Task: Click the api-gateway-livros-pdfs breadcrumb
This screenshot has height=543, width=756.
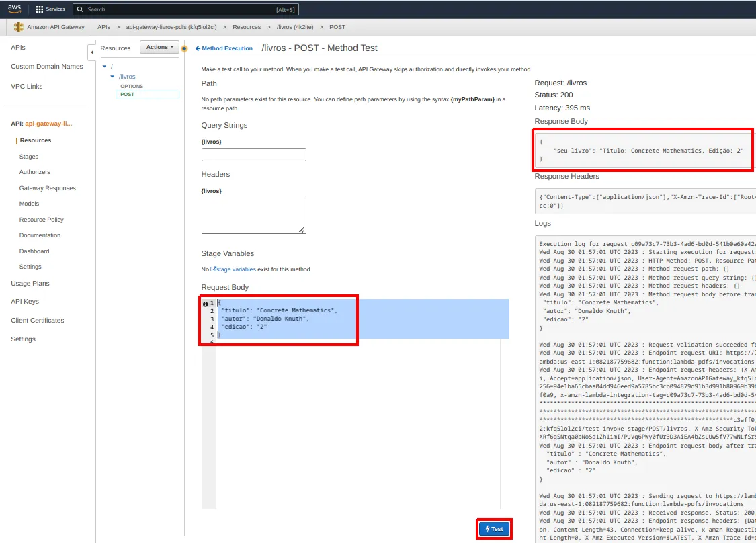Action: [171, 27]
